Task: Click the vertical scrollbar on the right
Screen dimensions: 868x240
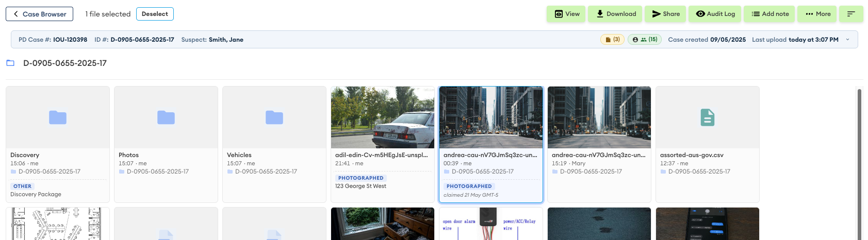Action: [859, 164]
